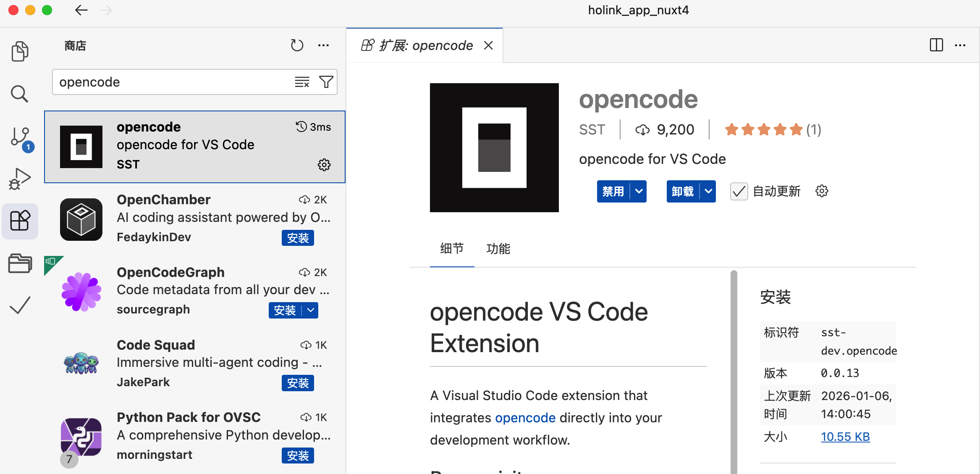Refresh the extensions marketplace list
The image size is (980, 474).
coord(297,45)
